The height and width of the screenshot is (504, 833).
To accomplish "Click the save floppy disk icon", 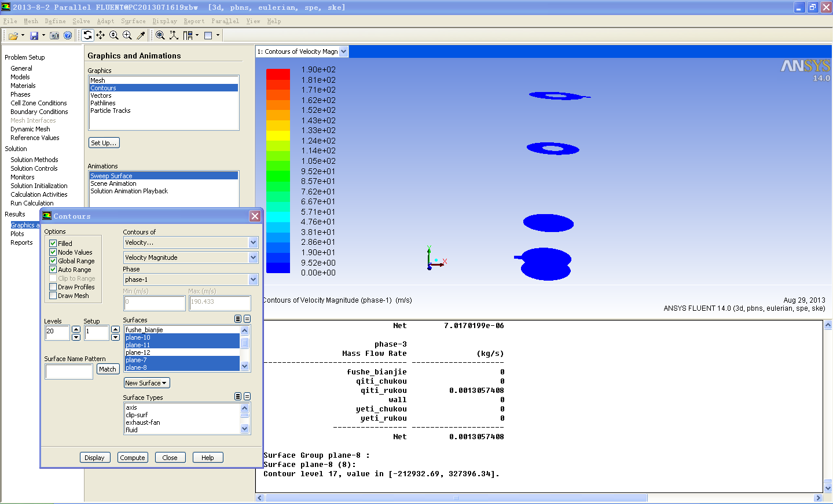I will (34, 36).
